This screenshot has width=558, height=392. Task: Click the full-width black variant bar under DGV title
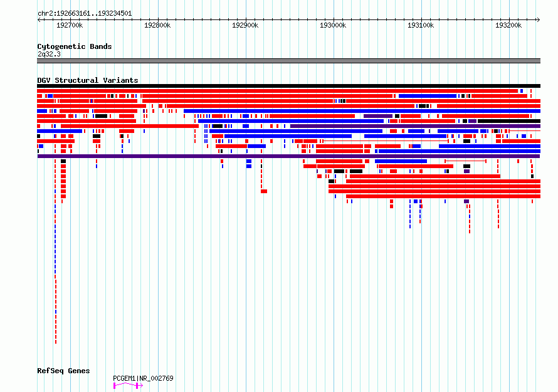(x=288, y=86)
